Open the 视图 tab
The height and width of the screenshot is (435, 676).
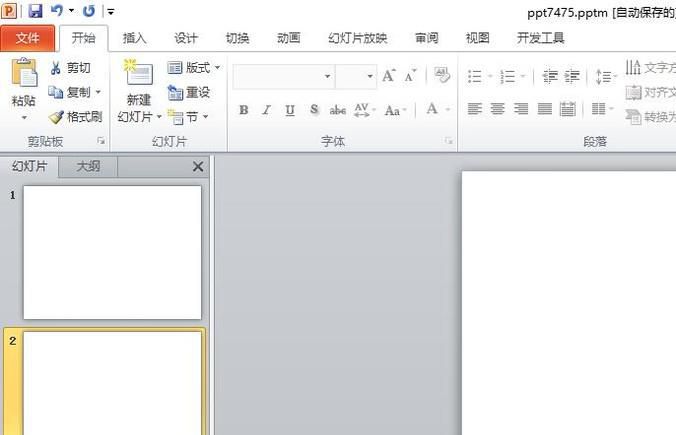click(x=478, y=38)
